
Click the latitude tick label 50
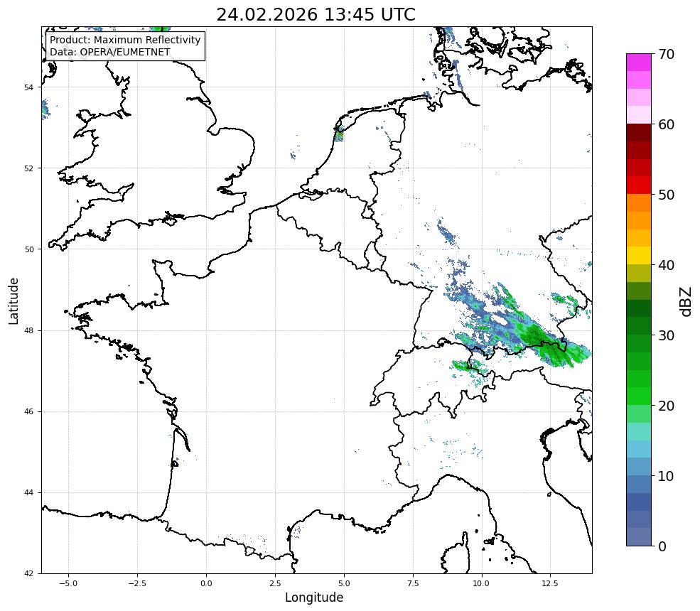pos(28,249)
